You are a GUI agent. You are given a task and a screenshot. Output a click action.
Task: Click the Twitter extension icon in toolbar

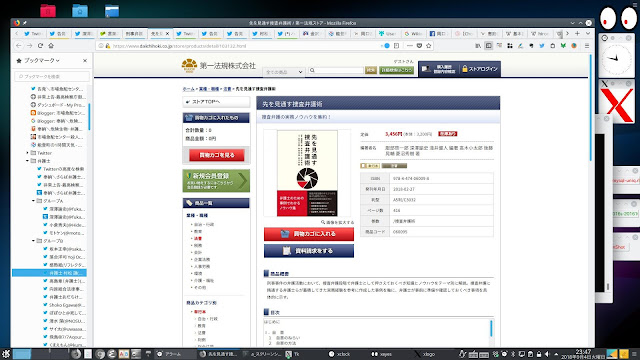[542, 46]
